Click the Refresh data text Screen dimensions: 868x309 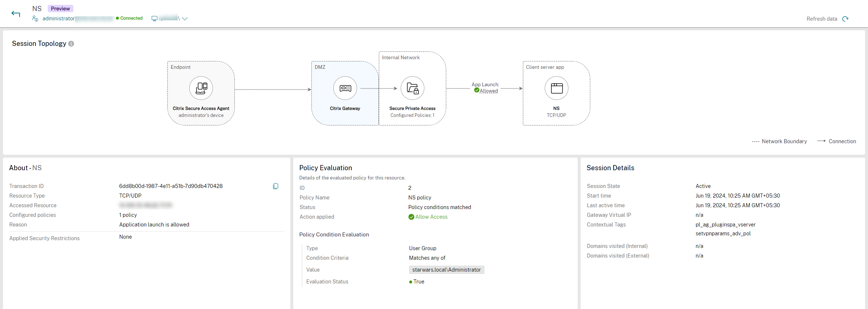click(x=822, y=19)
